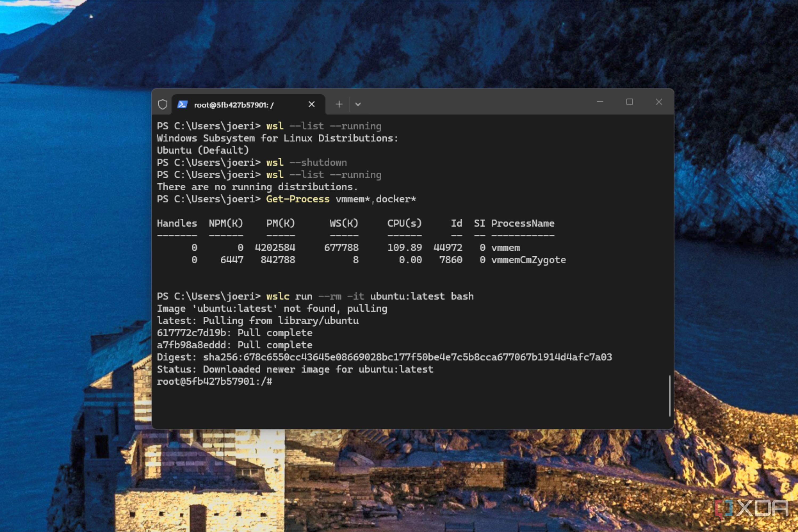Click 'Windows Subsystem for Linux Distributions:' line
Screen dimensions: 798x532
click(x=277, y=138)
